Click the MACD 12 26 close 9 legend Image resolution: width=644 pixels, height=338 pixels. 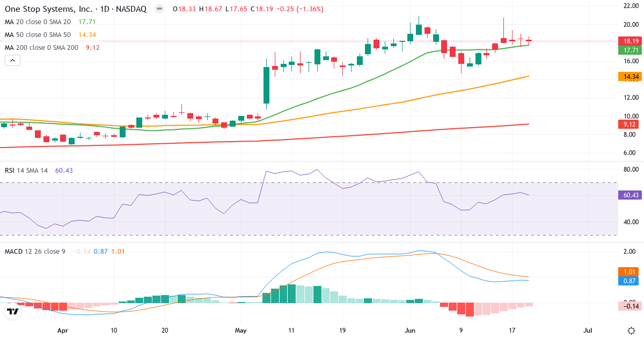[x=35, y=251]
